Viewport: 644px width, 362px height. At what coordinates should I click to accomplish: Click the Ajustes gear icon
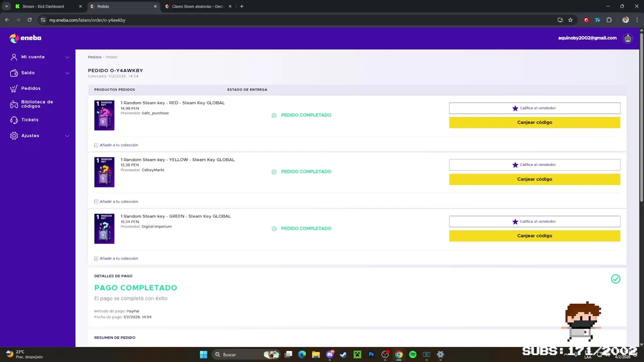[14, 136]
